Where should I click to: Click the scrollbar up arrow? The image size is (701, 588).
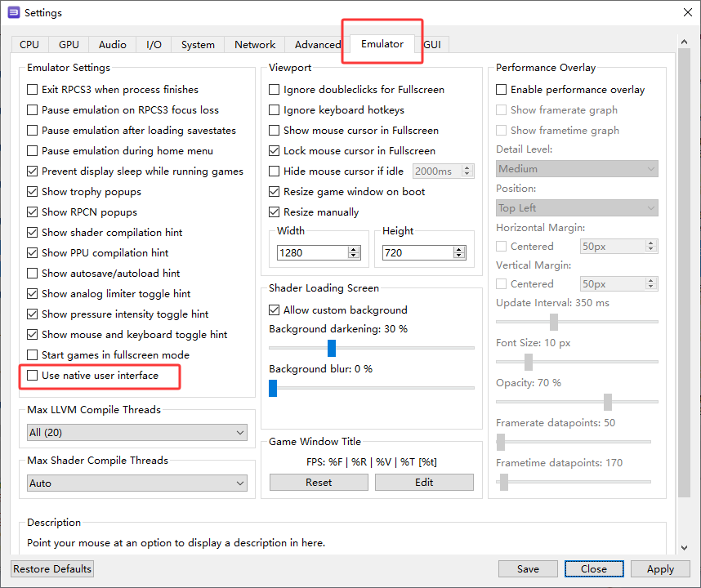click(684, 42)
